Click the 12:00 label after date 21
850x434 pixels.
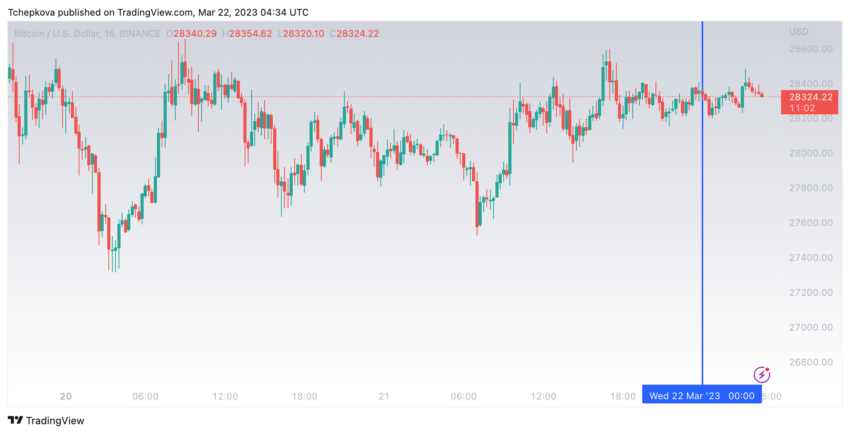tap(543, 397)
